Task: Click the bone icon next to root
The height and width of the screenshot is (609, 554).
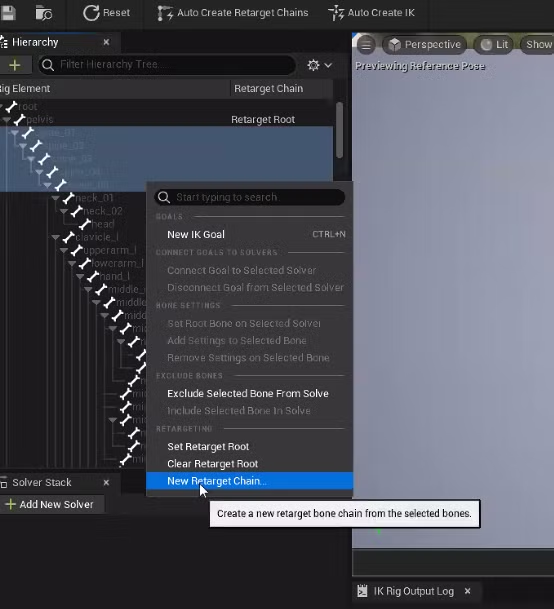Action: (x=12, y=106)
